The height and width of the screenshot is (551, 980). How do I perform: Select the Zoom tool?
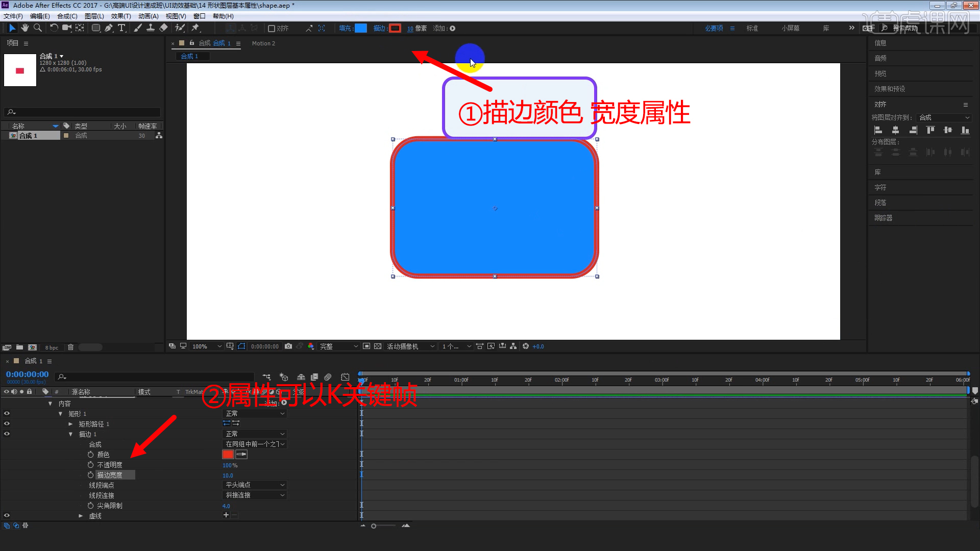(38, 28)
